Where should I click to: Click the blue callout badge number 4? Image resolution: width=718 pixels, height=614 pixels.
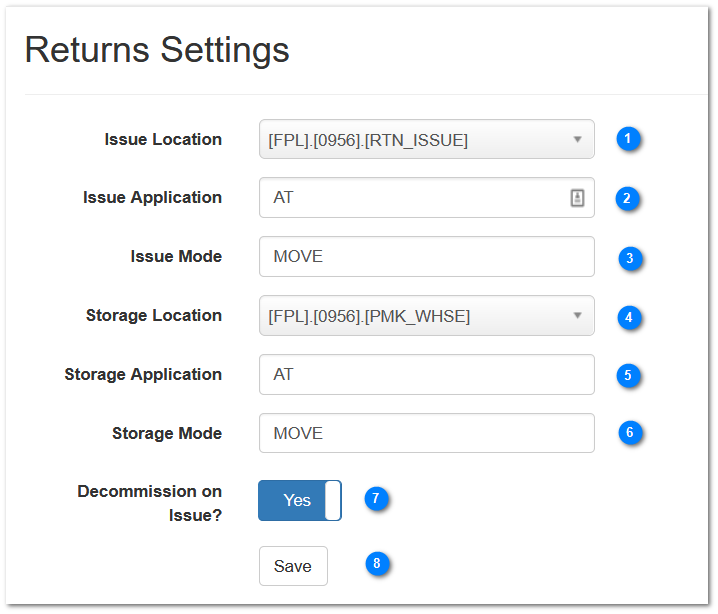pyautogui.click(x=629, y=317)
